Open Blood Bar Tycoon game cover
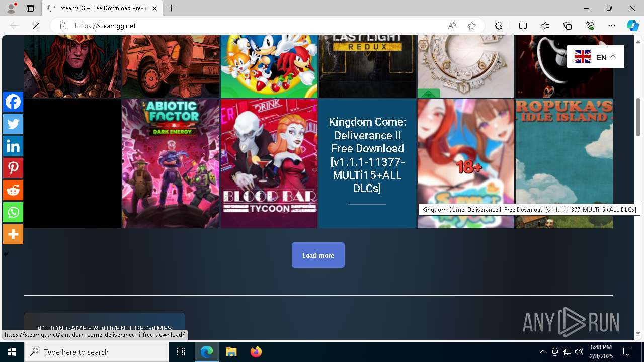Screen dimensions: 644x362 click(269, 163)
